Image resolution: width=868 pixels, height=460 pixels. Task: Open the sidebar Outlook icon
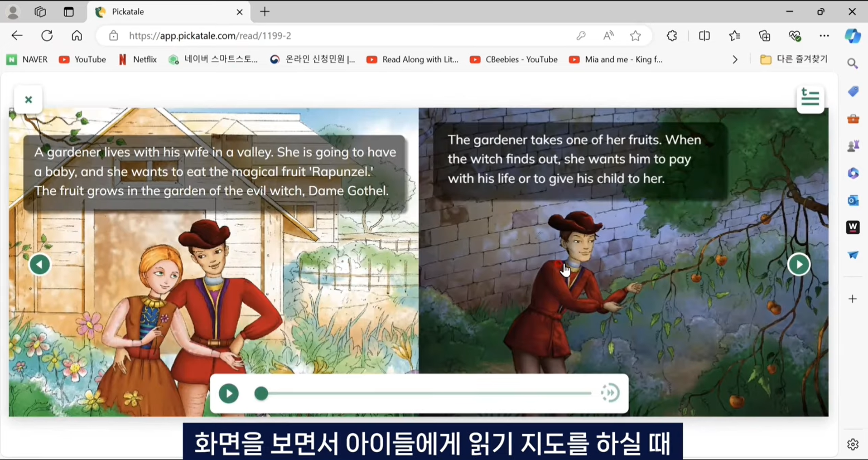pos(853,200)
